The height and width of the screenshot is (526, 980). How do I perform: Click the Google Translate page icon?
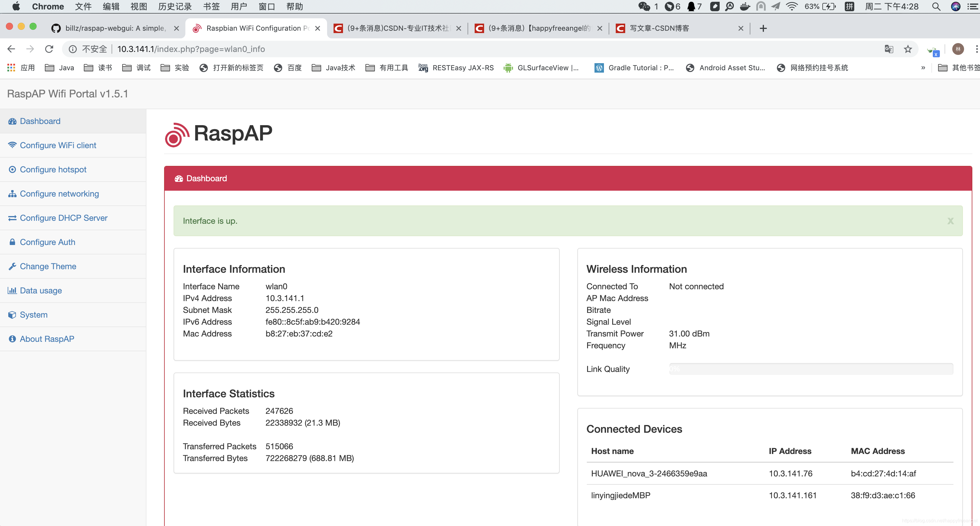[889, 49]
